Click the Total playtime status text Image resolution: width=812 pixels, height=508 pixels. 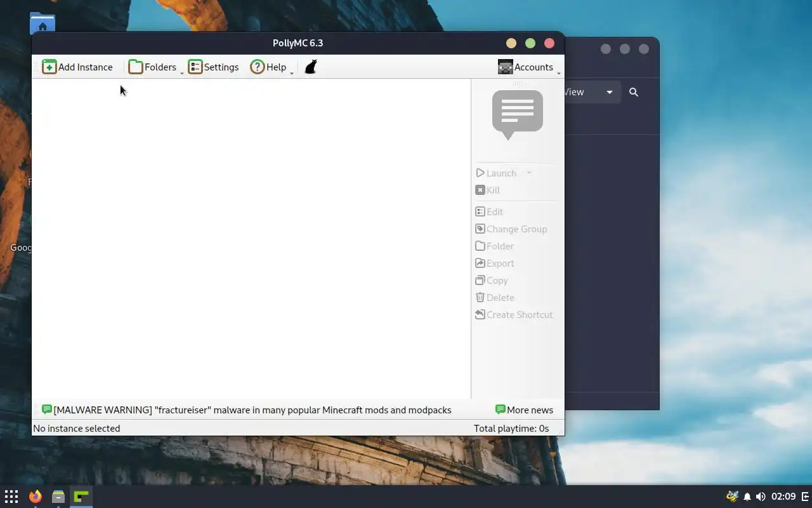[x=511, y=428]
